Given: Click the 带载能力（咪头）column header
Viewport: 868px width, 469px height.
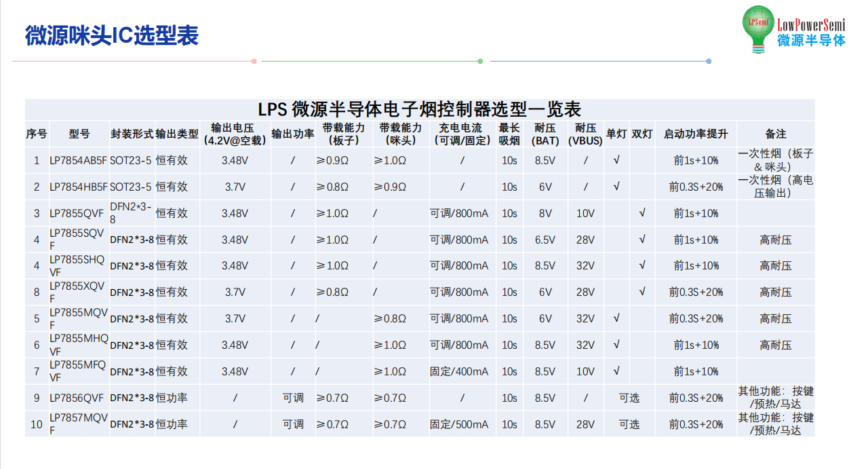Looking at the screenshot, I should pyautogui.click(x=401, y=134).
